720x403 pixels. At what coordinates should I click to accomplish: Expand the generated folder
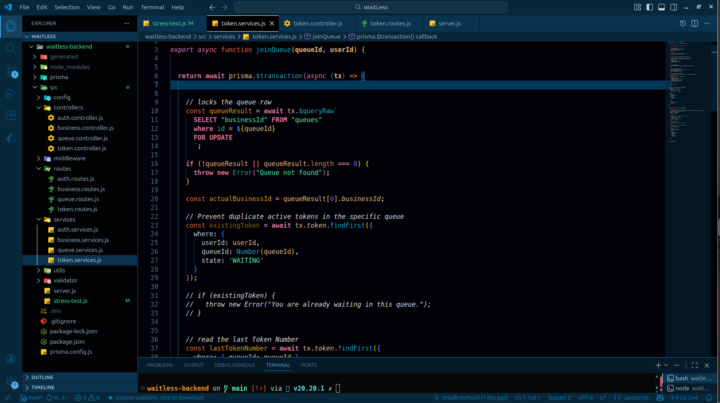pos(79,57)
